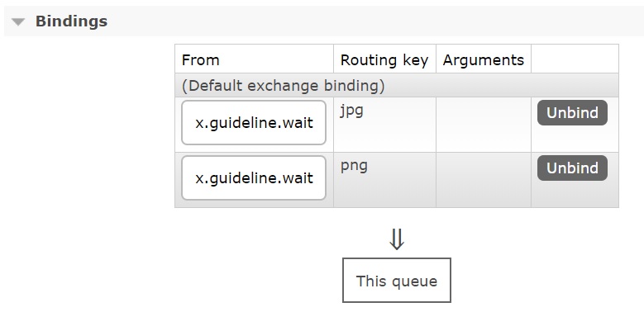
Task: Click the Arguments column header
Action: coord(484,59)
